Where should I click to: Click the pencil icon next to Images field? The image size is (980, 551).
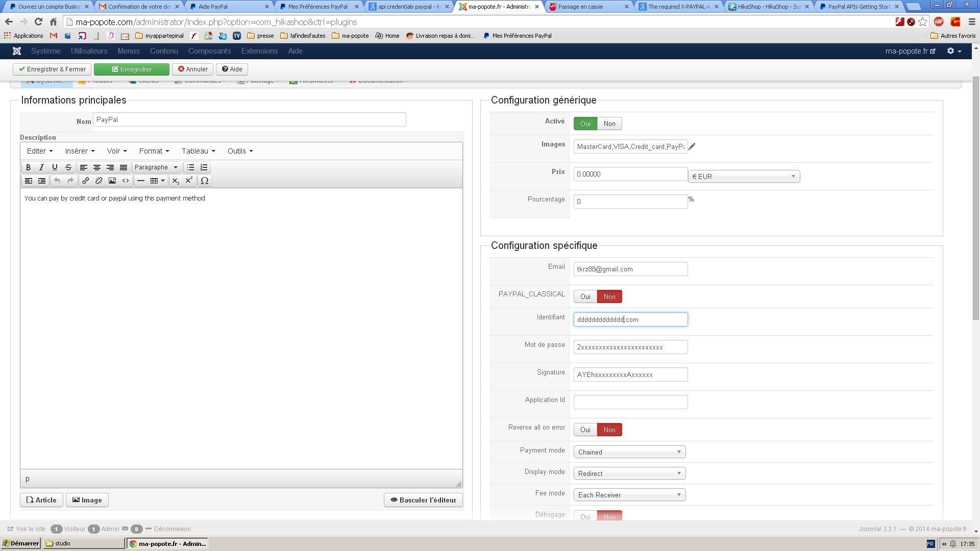pos(692,147)
